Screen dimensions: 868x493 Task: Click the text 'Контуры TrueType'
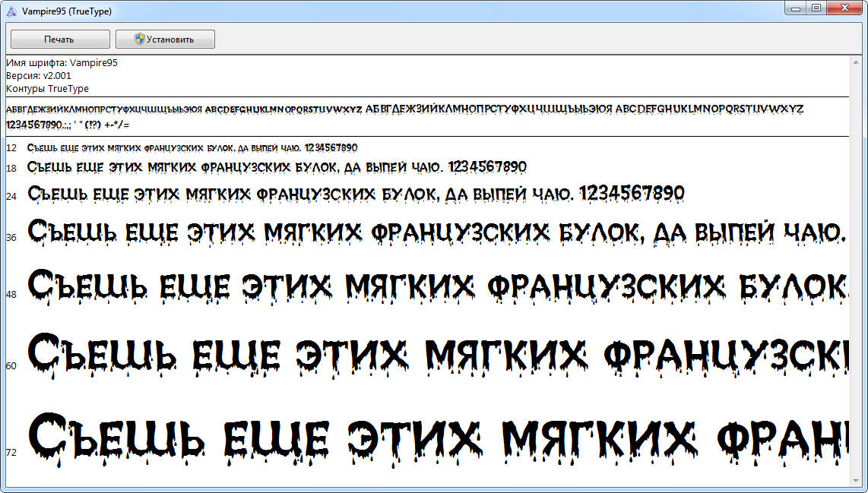point(48,89)
